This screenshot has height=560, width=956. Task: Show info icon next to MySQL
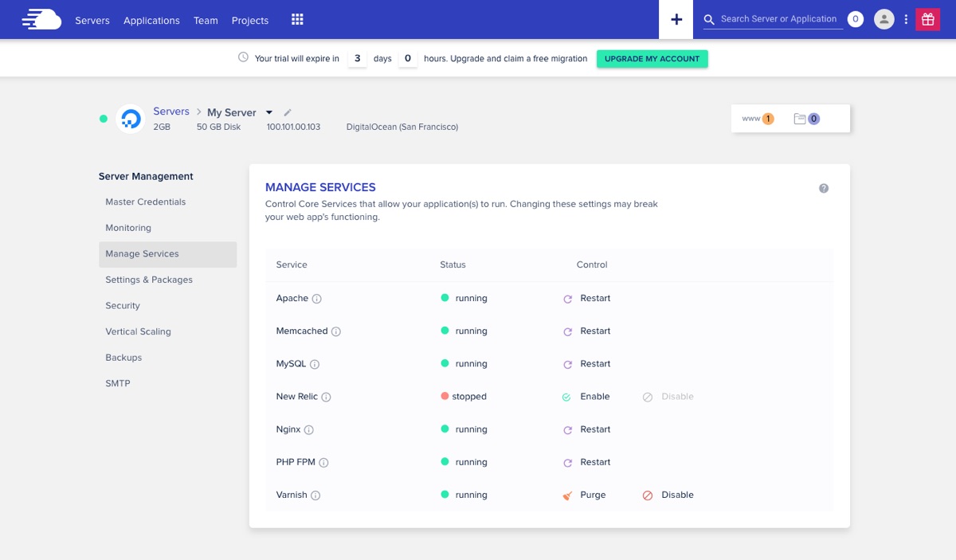pos(315,364)
